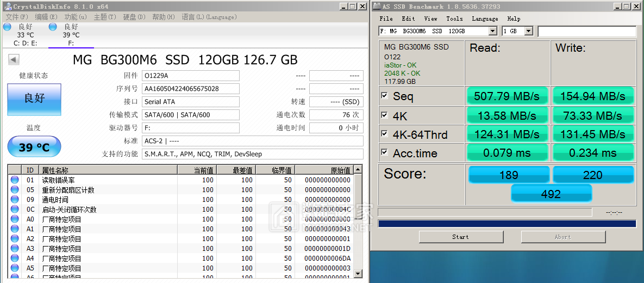The image size is (644, 283).
Task: Click the 良好 health status button
Action: pyautogui.click(x=34, y=99)
